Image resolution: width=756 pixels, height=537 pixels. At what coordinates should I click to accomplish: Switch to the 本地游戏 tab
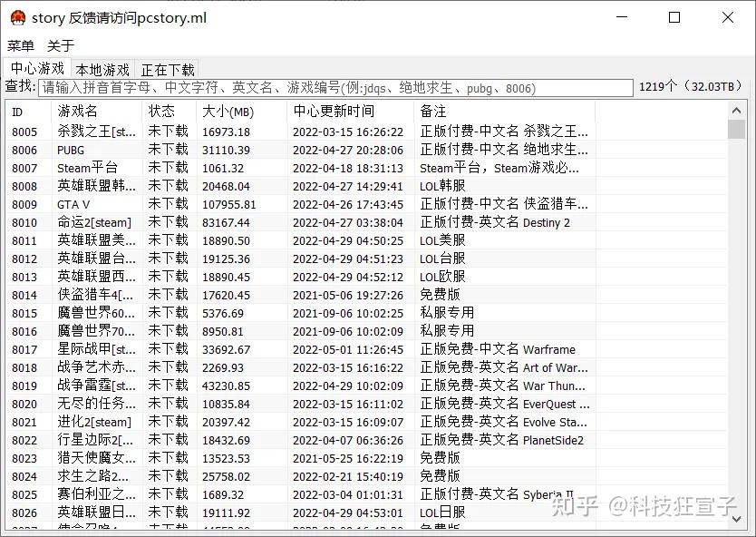(x=102, y=70)
